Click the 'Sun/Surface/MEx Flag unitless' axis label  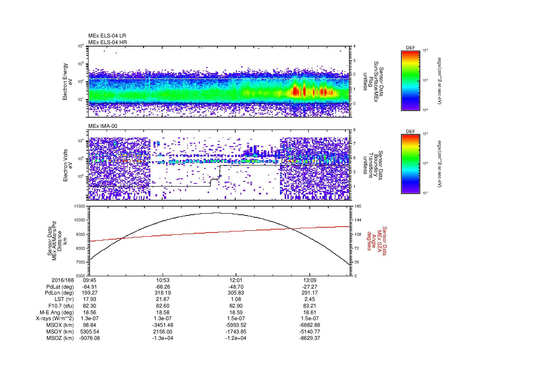[373, 82]
